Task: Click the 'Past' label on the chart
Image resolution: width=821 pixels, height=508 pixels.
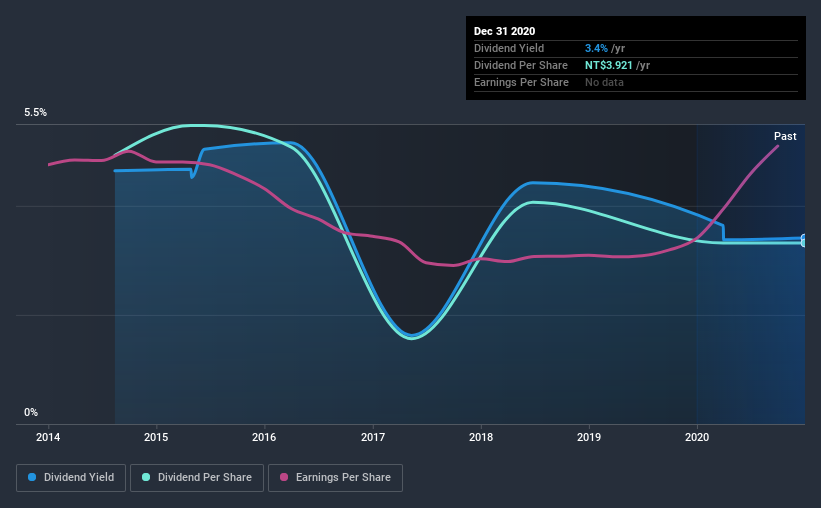Action: (x=785, y=137)
